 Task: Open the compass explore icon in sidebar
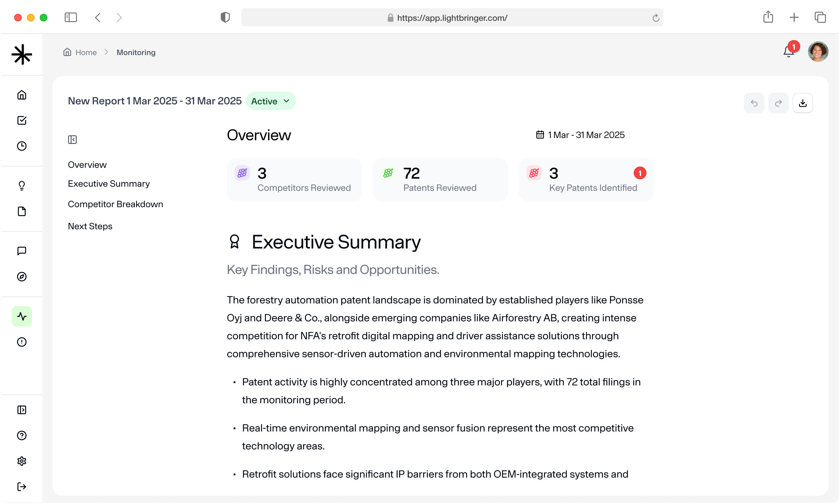coord(22,276)
